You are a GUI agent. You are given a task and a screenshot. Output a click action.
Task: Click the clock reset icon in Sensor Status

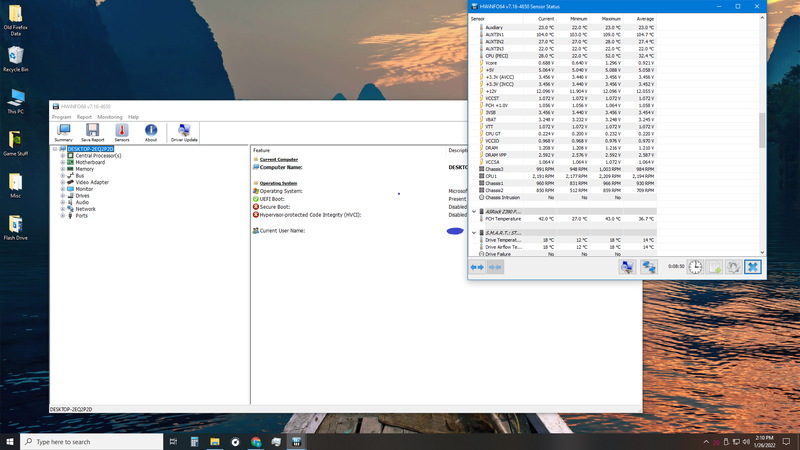tap(695, 267)
